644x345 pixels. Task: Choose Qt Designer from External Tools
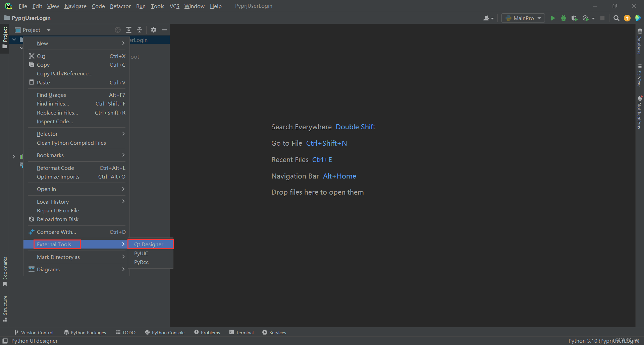(151, 244)
